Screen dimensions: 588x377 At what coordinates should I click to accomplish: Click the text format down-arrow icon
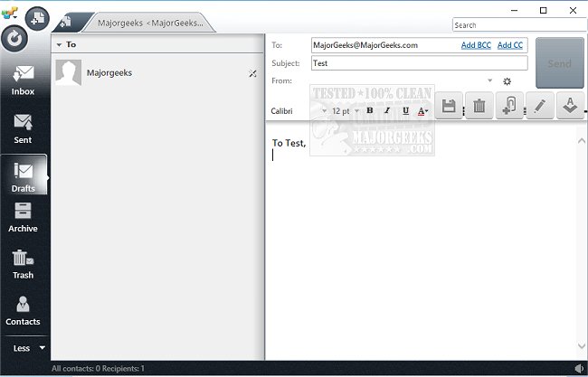click(571, 105)
